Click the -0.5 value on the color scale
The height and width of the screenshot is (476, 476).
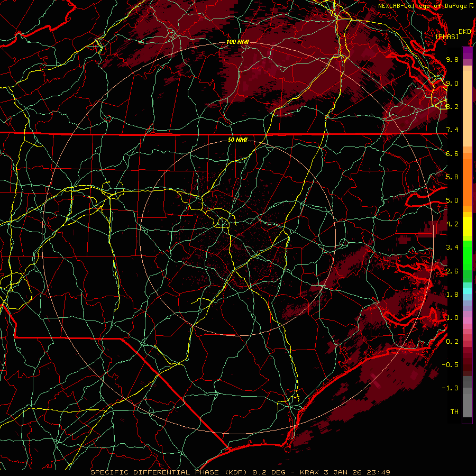tap(450, 365)
